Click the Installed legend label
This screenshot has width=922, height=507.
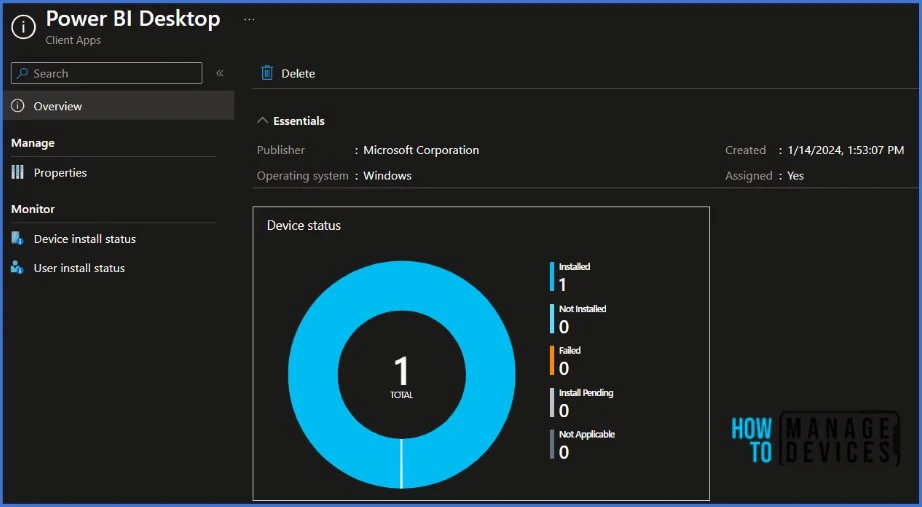coord(574,266)
